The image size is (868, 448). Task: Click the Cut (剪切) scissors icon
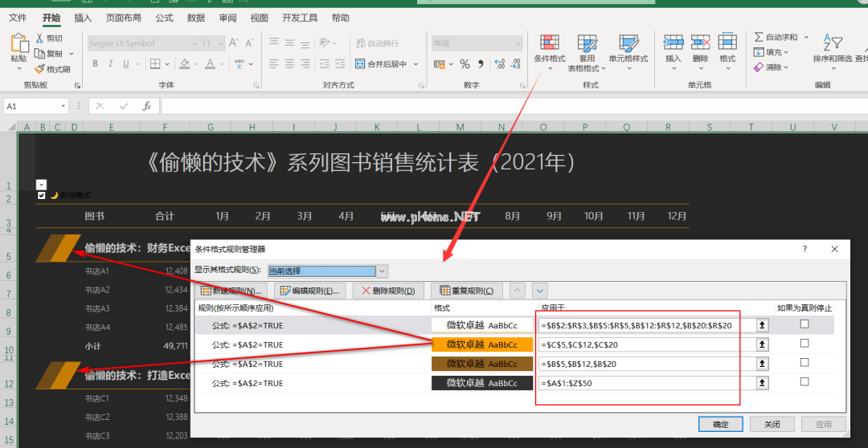40,39
